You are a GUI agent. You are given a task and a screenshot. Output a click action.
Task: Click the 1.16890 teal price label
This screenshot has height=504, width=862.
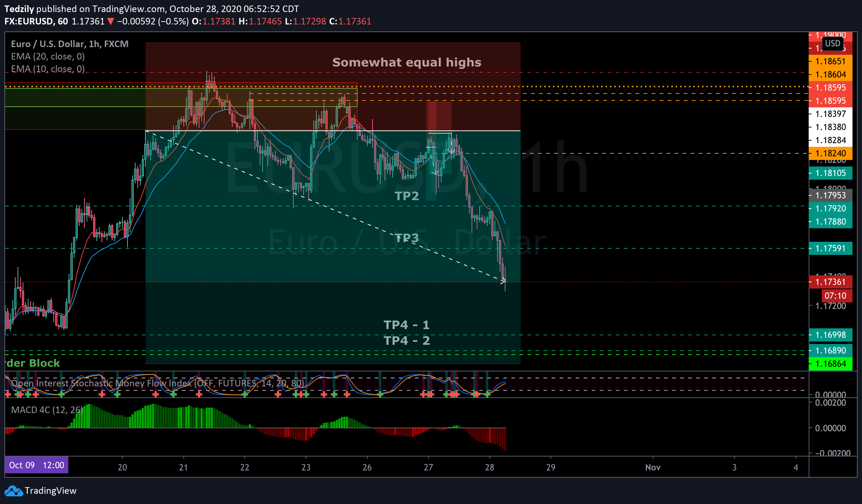(831, 351)
